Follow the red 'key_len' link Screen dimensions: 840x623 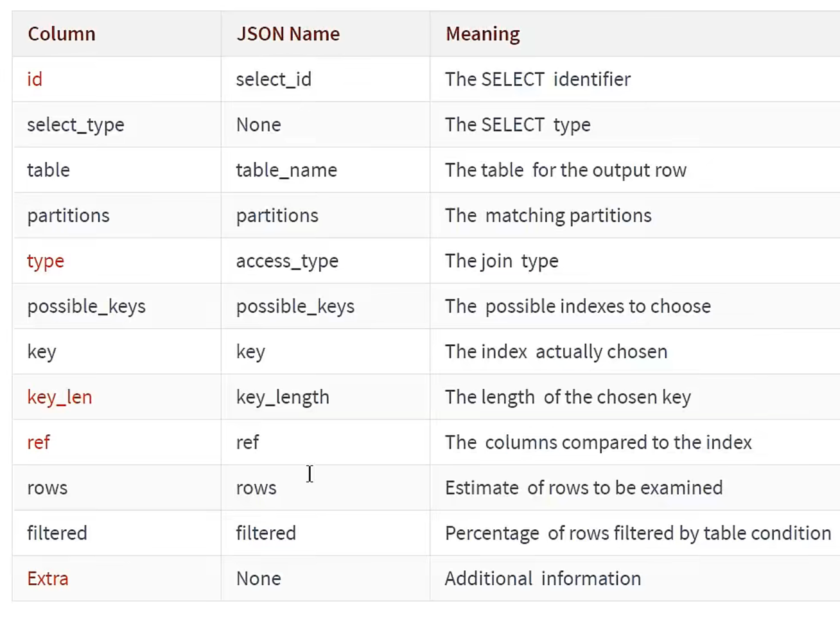(x=60, y=397)
